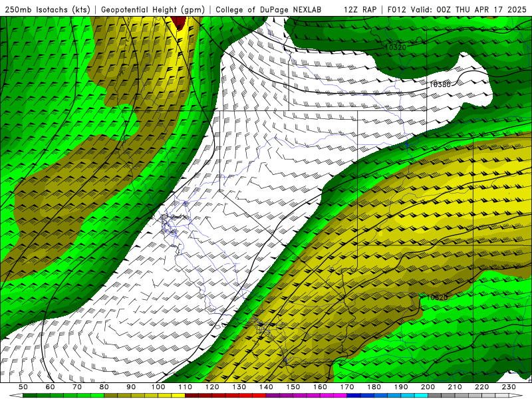Click the 110 value on the color scale
Viewport: 532px width, 399px height.
186,387
